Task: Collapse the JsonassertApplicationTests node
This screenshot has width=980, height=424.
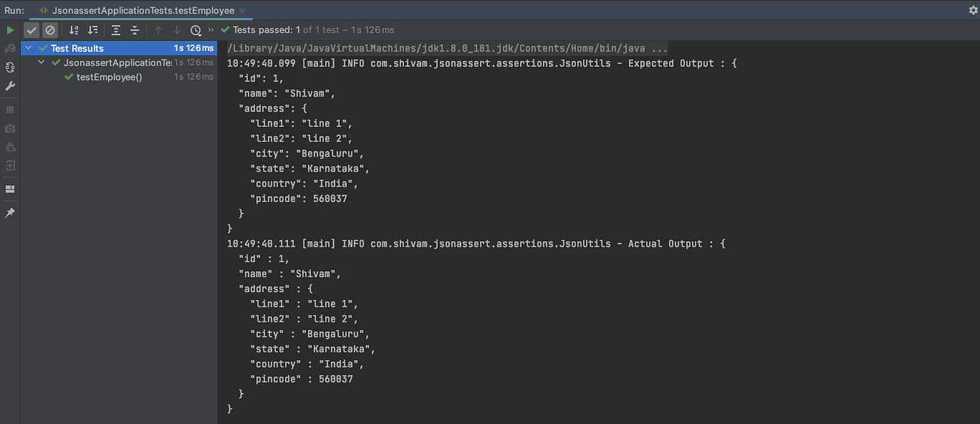Action: (41, 63)
